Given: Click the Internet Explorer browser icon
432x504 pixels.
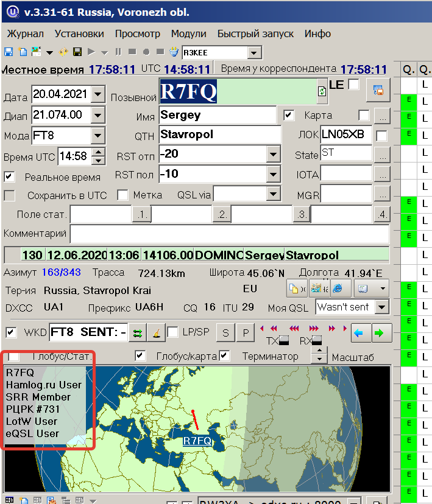Looking at the screenshot, I should click(x=338, y=287).
